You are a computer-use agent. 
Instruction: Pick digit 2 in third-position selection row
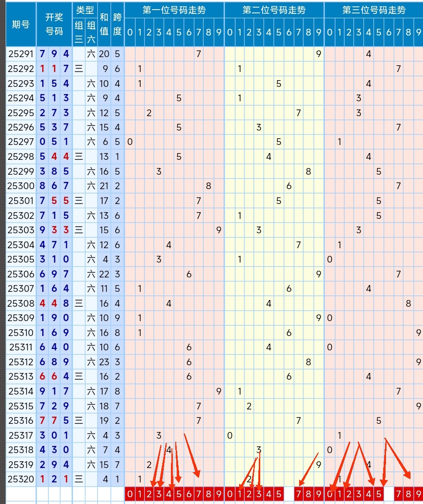point(349,494)
